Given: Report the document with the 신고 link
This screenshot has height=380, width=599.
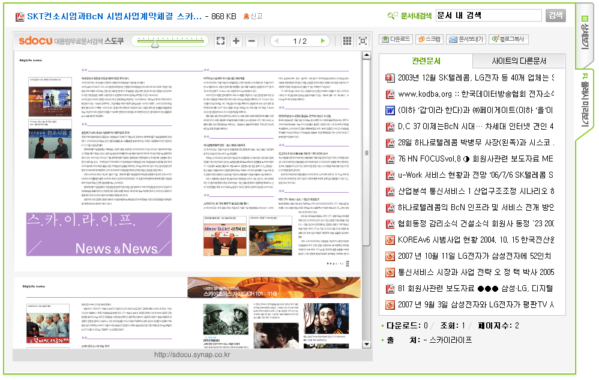Looking at the screenshot, I should [x=253, y=16].
